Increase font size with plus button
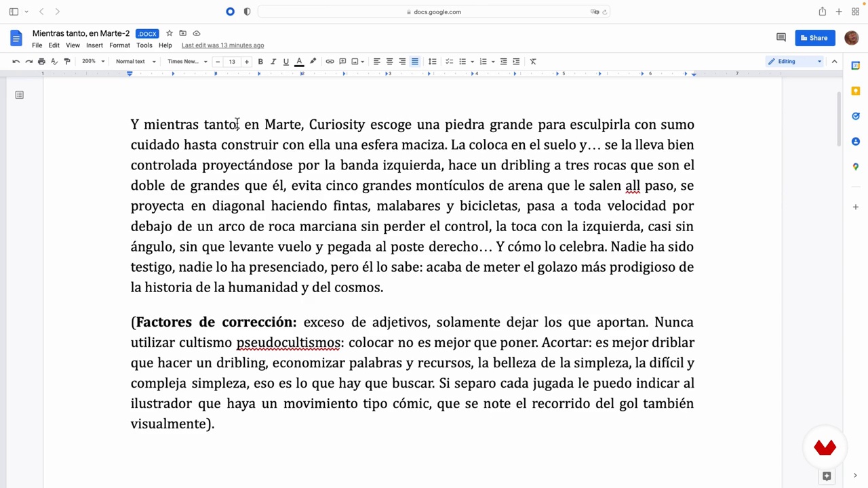The height and width of the screenshot is (488, 868). (x=246, y=62)
